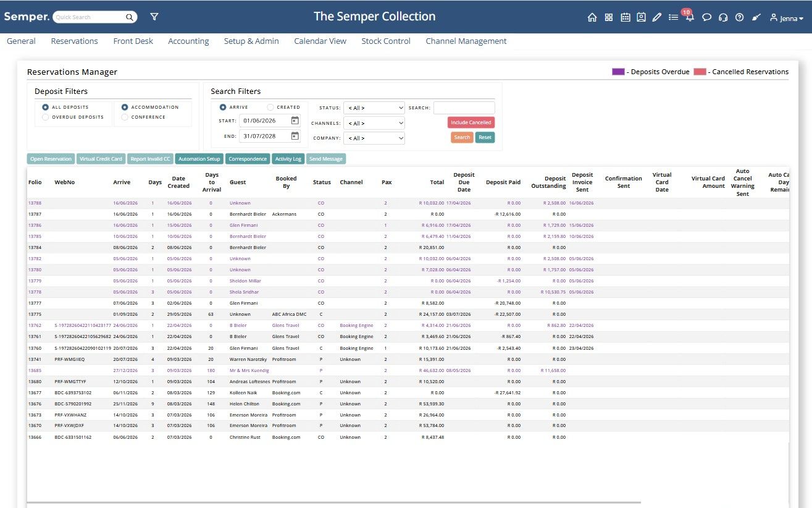Open the Channels dropdown

pyautogui.click(x=374, y=123)
